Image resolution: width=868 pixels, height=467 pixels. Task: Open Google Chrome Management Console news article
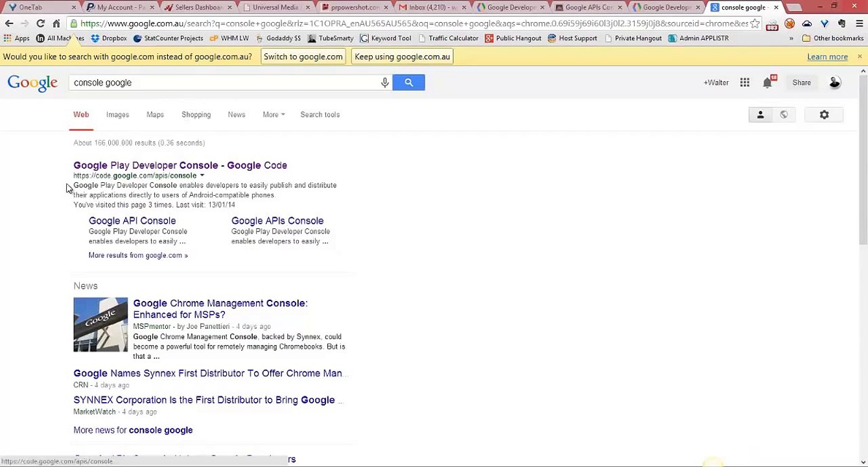(x=220, y=309)
